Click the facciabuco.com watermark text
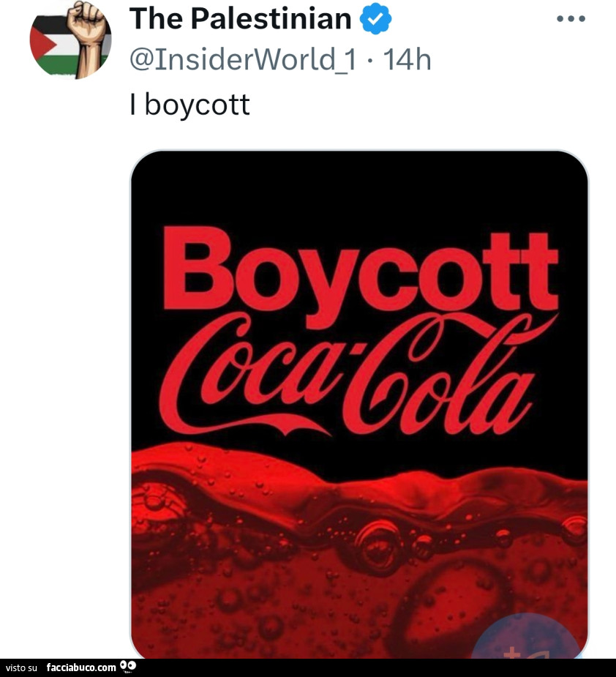This screenshot has width=616, height=677. pyautogui.click(x=81, y=667)
